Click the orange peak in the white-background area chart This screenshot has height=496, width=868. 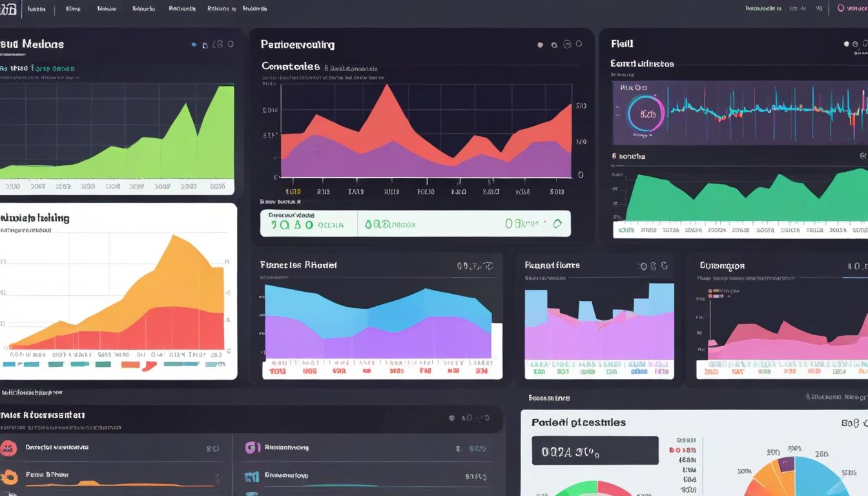click(174, 240)
